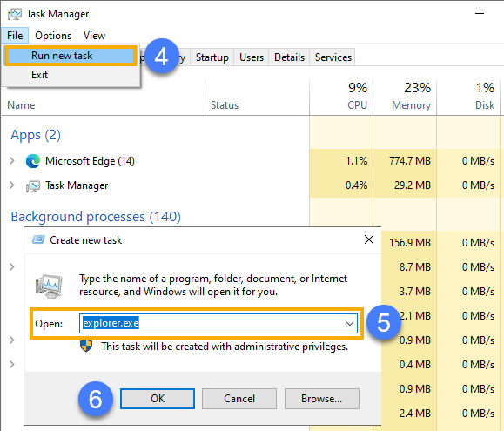Click the 156.9 MB memory value

coord(410,243)
